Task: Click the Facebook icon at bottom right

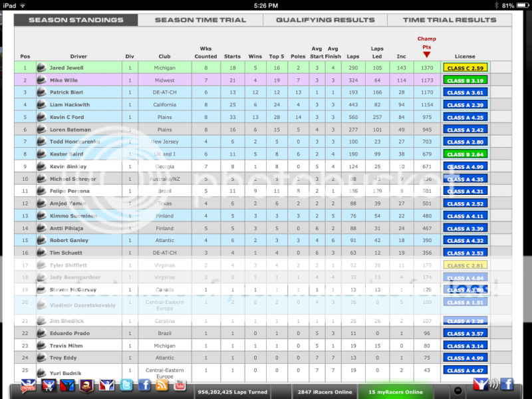Action: pyautogui.click(x=507, y=384)
